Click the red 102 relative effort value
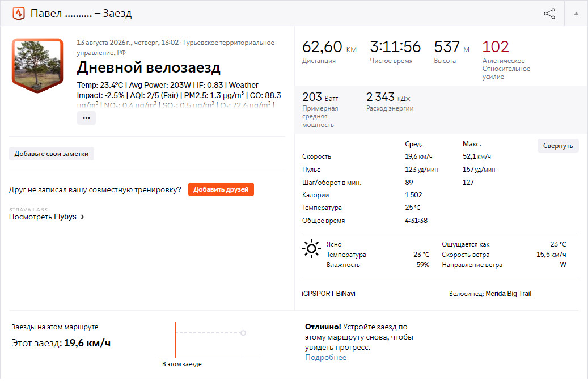588x381 pixels. 496,47
